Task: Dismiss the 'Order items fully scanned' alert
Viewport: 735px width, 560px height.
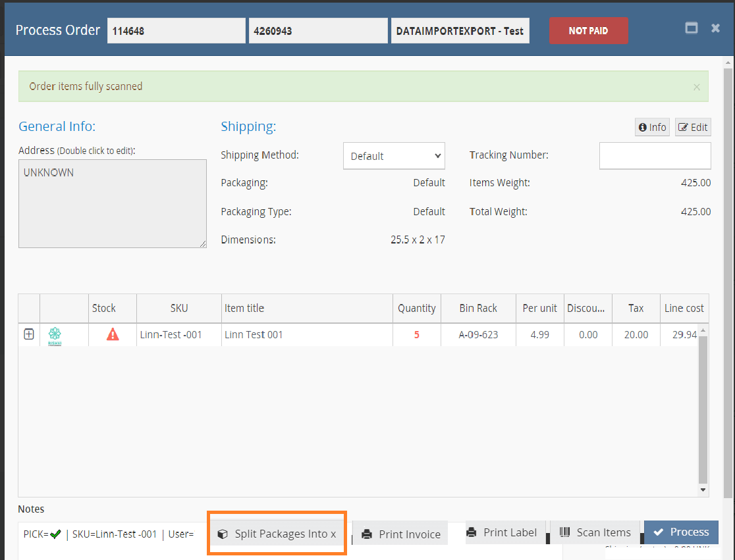Action: pyautogui.click(x=697, y=87)
